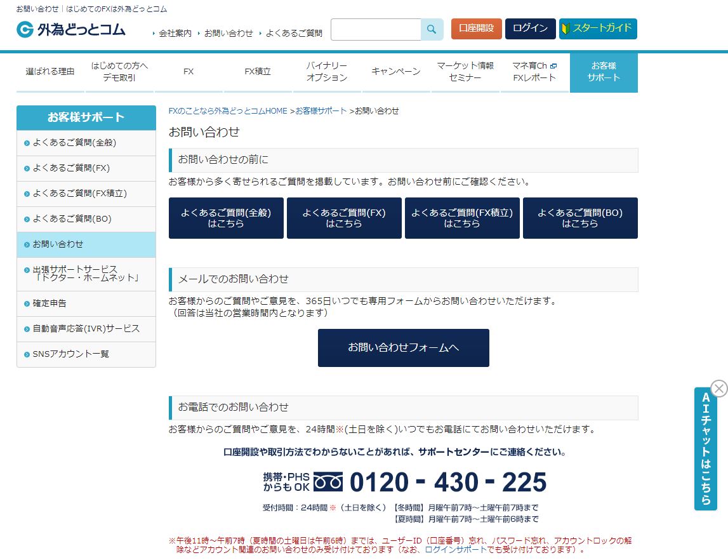Viewport: 728px width, 560px height.
Task: Select the キャンペーン nav tab
Action: (396, 72)
